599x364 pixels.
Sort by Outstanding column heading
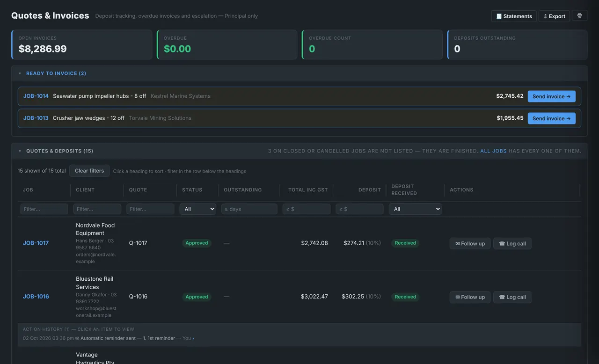(243, 190)
